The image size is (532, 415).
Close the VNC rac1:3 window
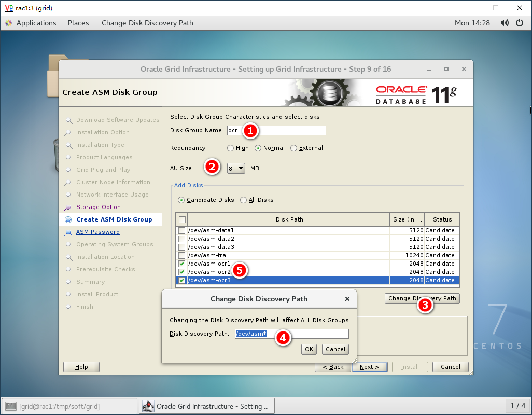click(520, 8)
